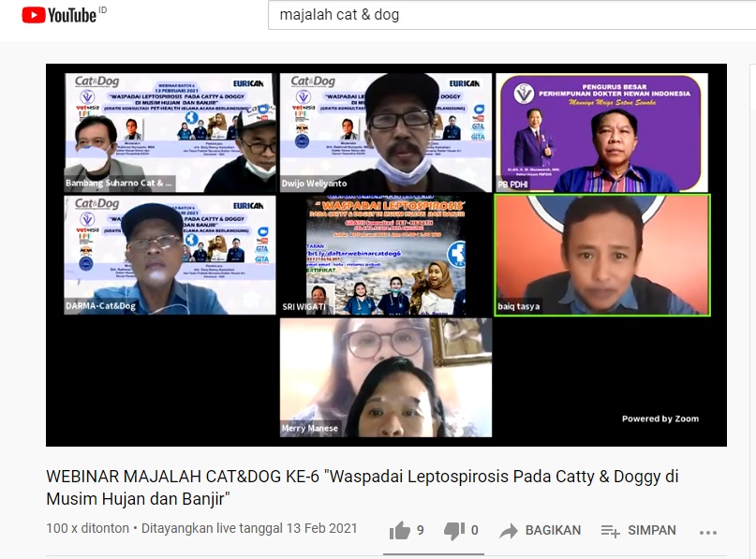Click '100 x ditonton' view count text

(88, 528)
